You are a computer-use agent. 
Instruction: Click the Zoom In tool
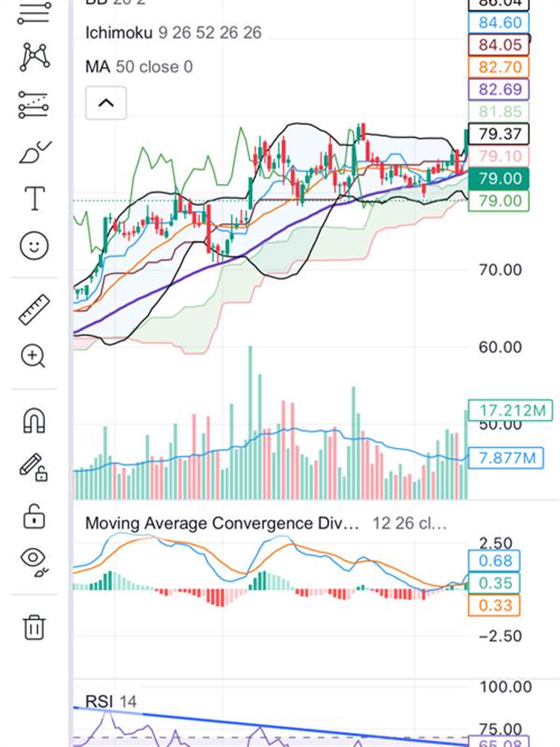tap(34, 357)
